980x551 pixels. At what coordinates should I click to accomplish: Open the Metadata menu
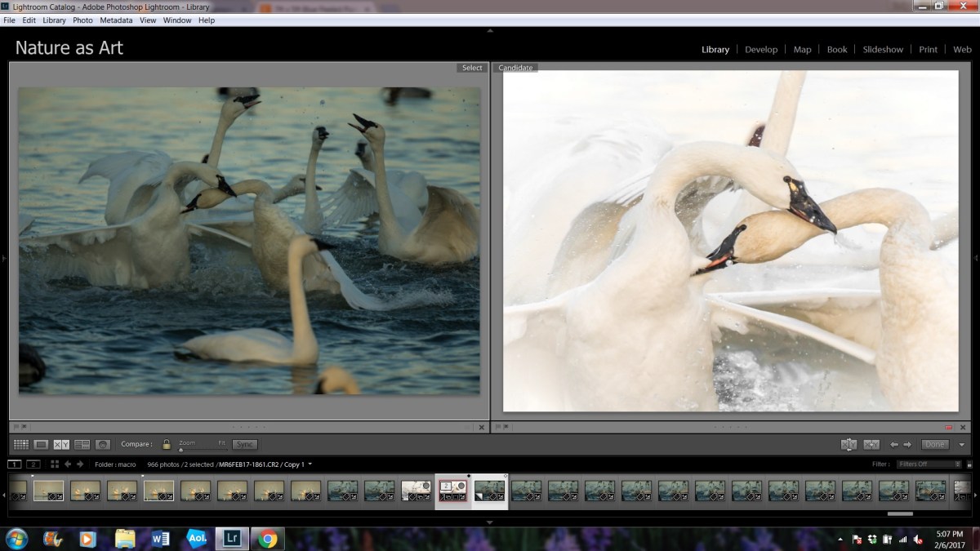point(115,20)
